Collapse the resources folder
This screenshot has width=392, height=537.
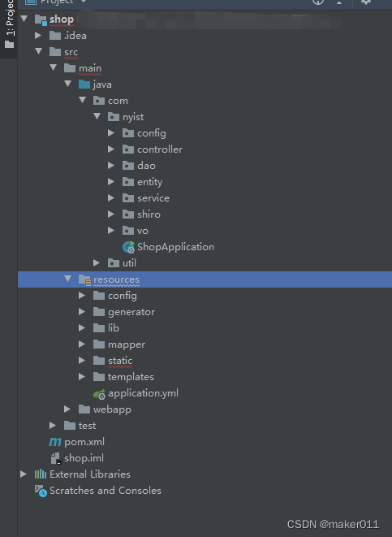click(67, 279)
